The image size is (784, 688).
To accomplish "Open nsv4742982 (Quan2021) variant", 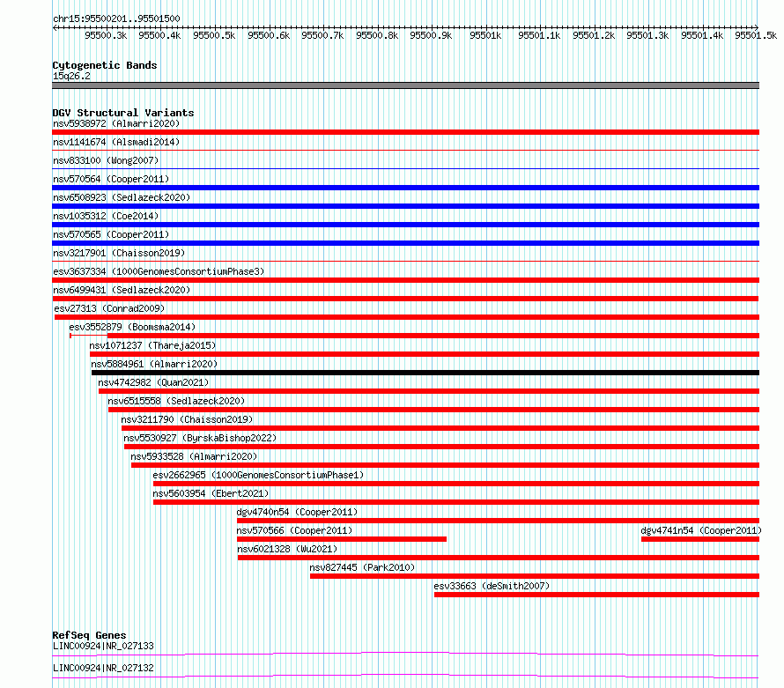I will pyautogui.click(x=153, y=382).
